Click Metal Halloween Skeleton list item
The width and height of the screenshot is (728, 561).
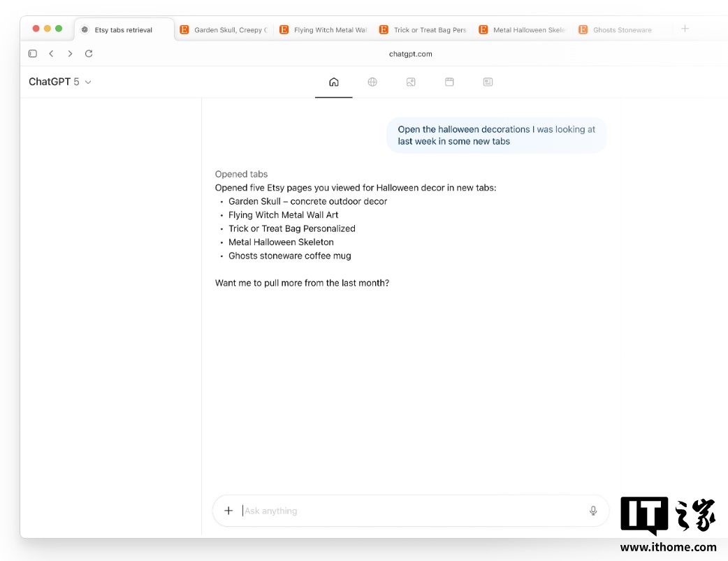click(x=281, y=242)
